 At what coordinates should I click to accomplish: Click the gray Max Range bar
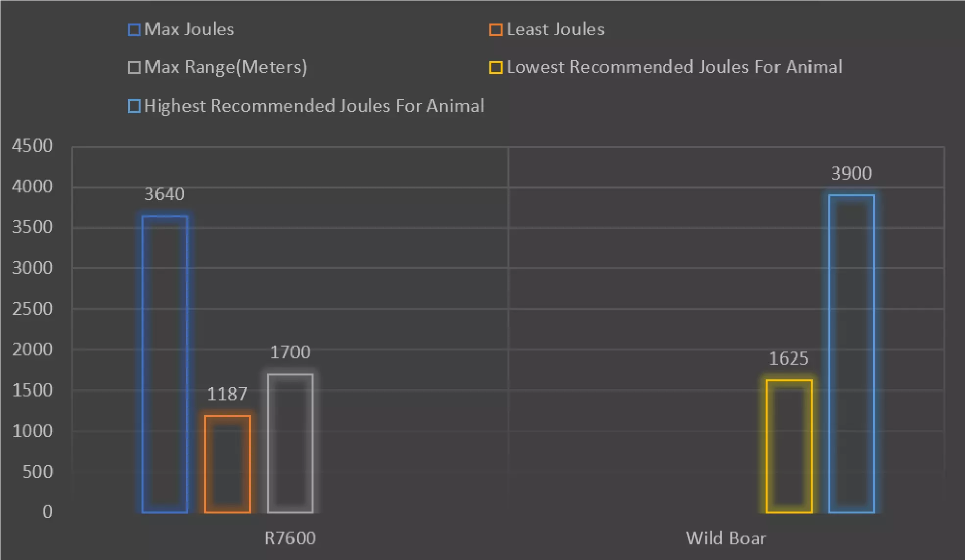(x=290, y=443)
